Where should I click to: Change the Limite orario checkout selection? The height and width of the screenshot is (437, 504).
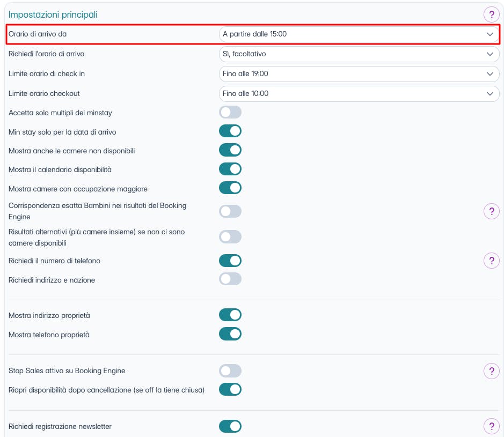[x=359, y=93]
